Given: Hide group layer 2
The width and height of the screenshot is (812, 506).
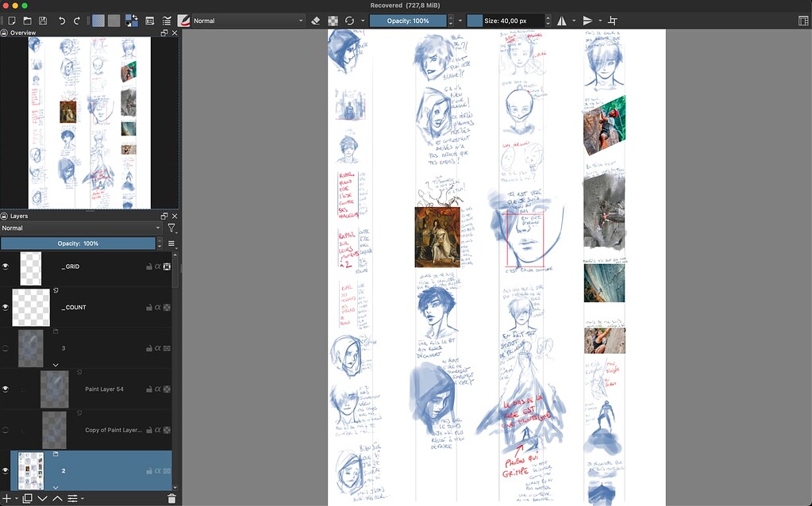Looking at the screenshot, I should pyautogui.click(x=6, y=471).
